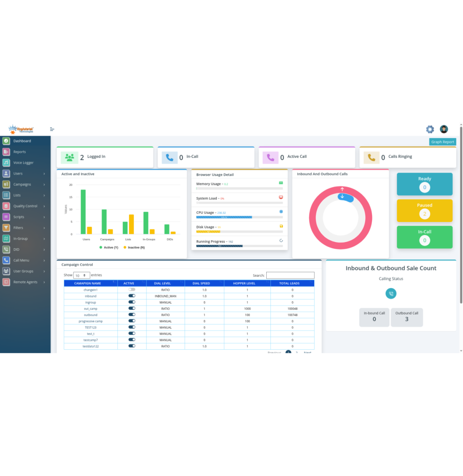
Task: Toggle the testcamp7 campaign active switch
Action: click(132, 340)
